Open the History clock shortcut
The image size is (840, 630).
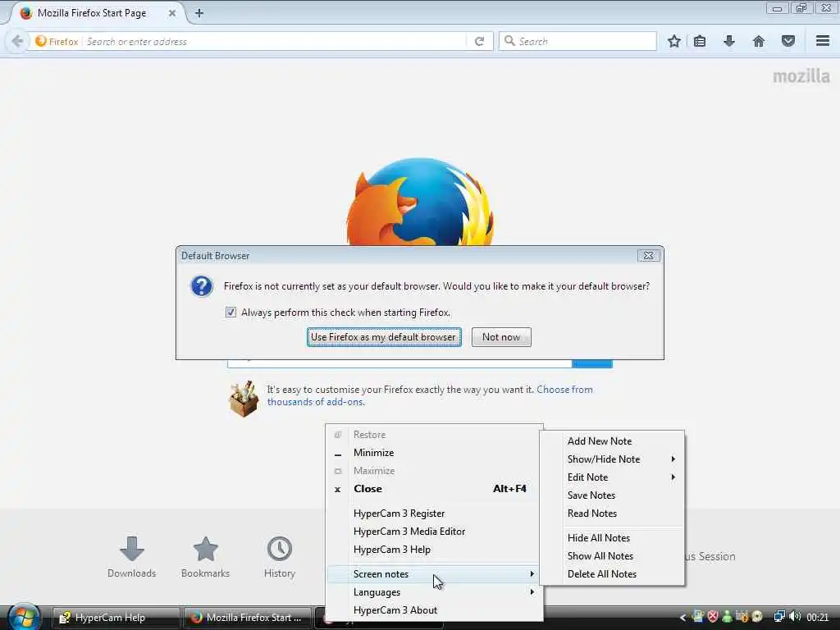(x=280, y=557)
